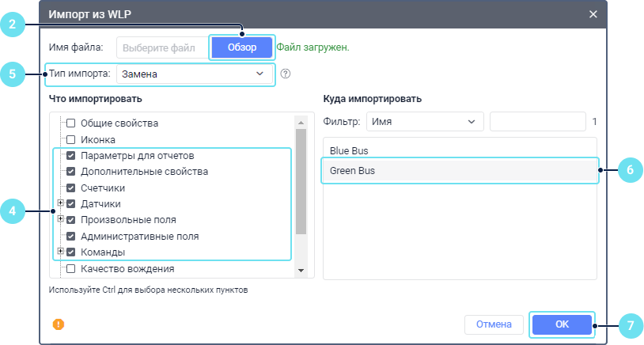Toggle the Счетчики checkbox
644x345 pixels.
click(70, 188)
